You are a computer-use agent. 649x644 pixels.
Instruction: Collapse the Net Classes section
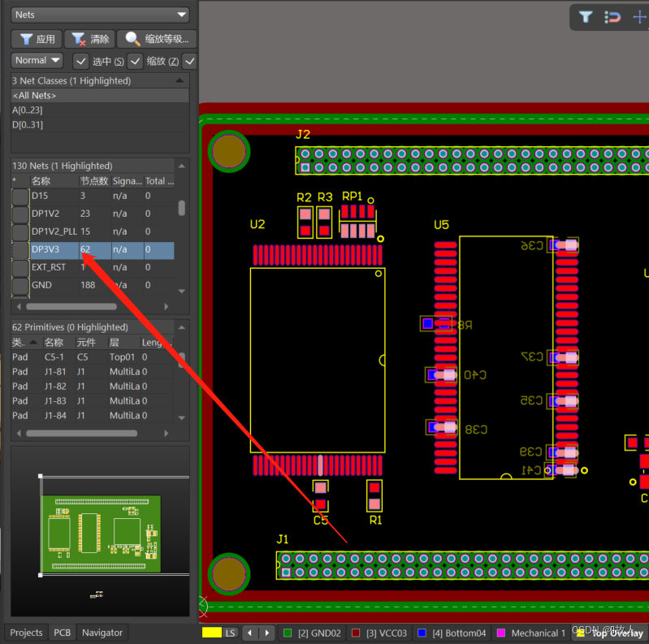coord(180,80)
